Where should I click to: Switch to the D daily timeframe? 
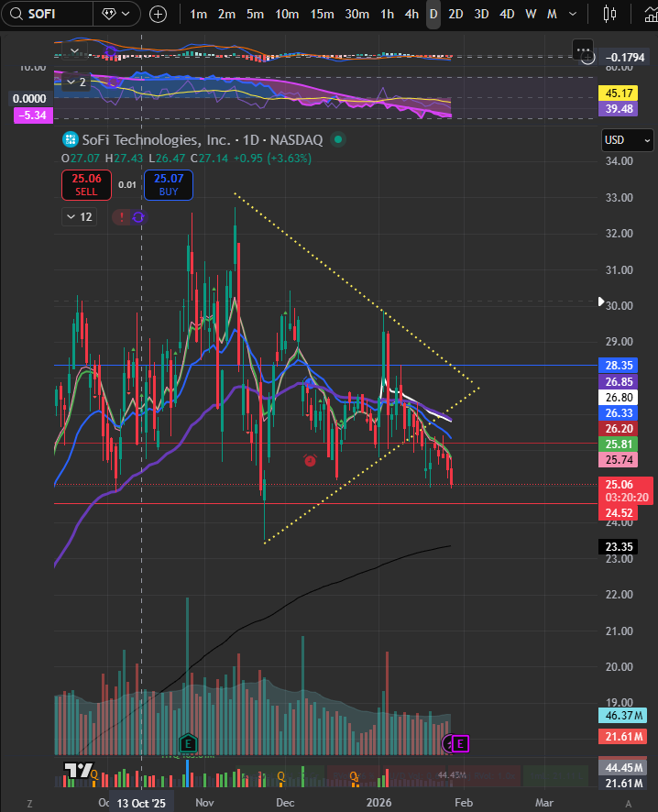click(x=433, y=14)
